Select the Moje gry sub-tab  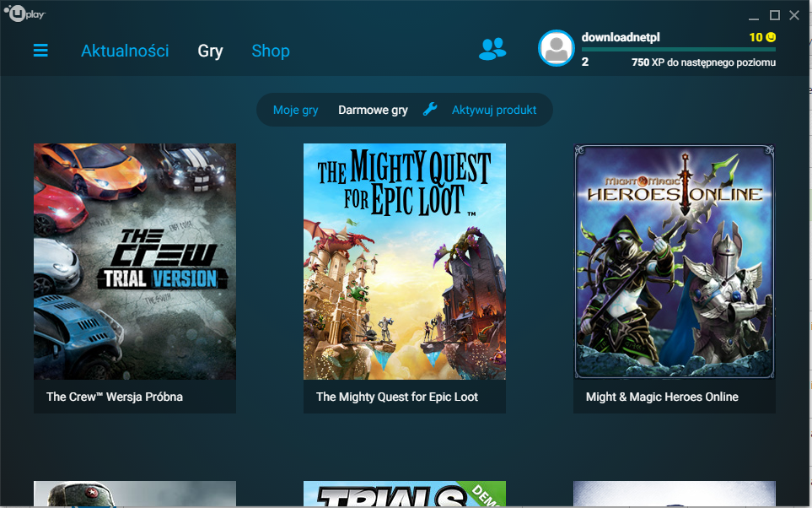(x=295, y=110)
